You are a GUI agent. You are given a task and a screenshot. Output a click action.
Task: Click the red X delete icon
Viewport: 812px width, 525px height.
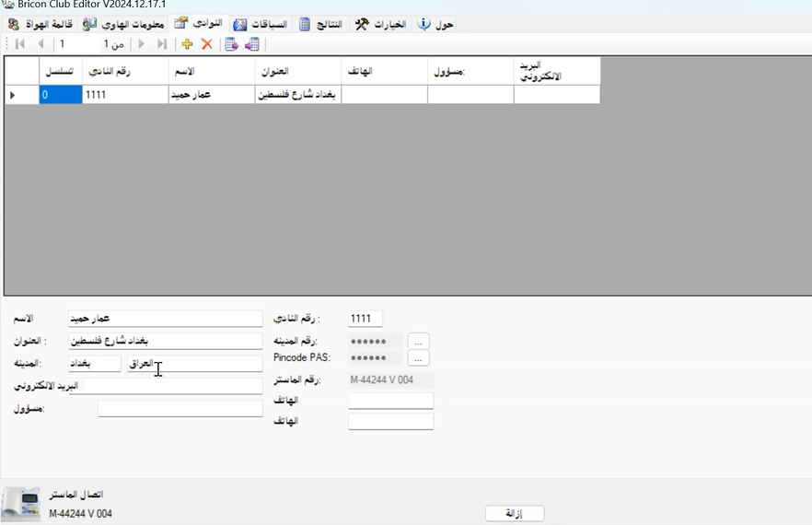coord(207,44)
